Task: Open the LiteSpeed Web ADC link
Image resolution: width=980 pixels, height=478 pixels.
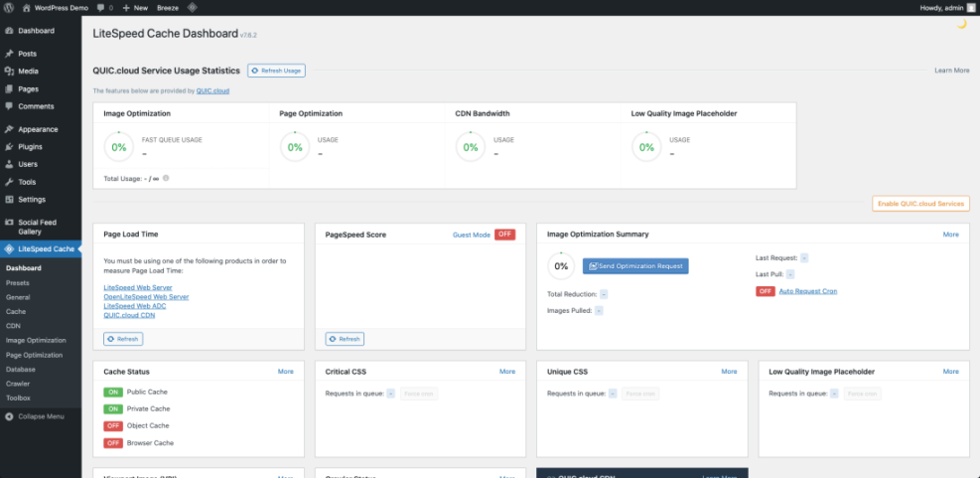Action: point(134,306)
